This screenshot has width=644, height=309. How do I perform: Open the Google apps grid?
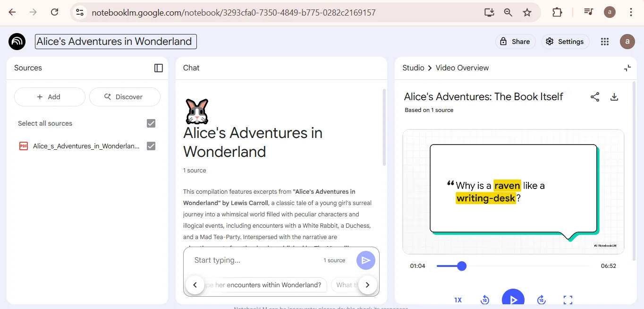[x=605, y=42]
